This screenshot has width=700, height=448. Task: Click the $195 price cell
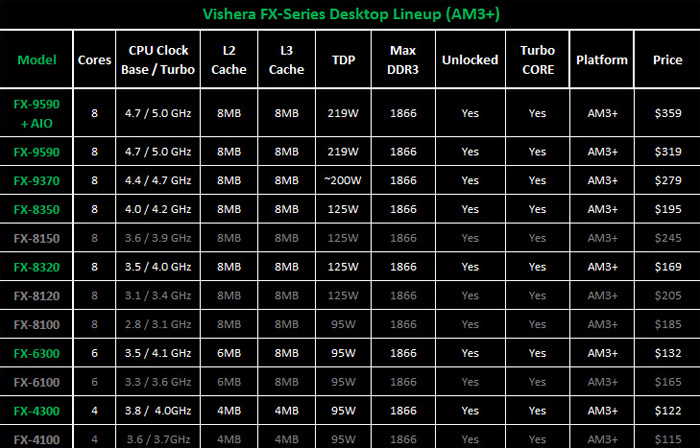point(668,209)
